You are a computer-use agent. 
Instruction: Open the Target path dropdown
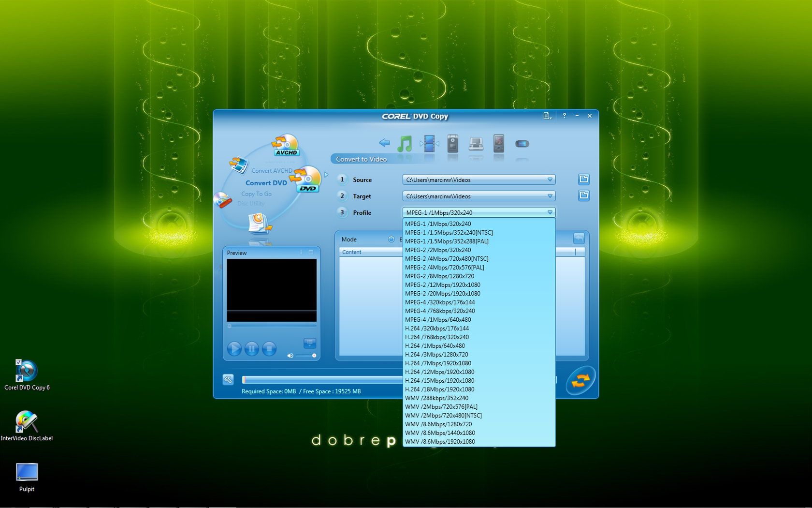point(550,196)
